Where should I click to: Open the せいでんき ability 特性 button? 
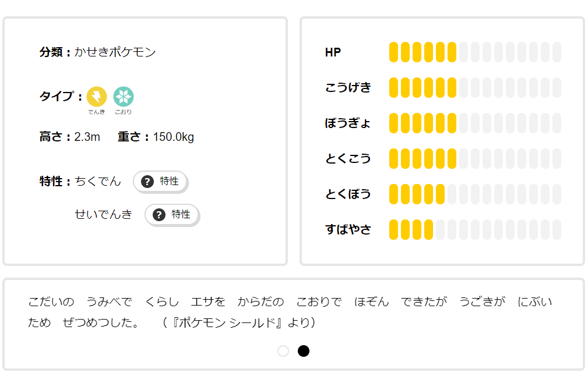pos(172,215)
